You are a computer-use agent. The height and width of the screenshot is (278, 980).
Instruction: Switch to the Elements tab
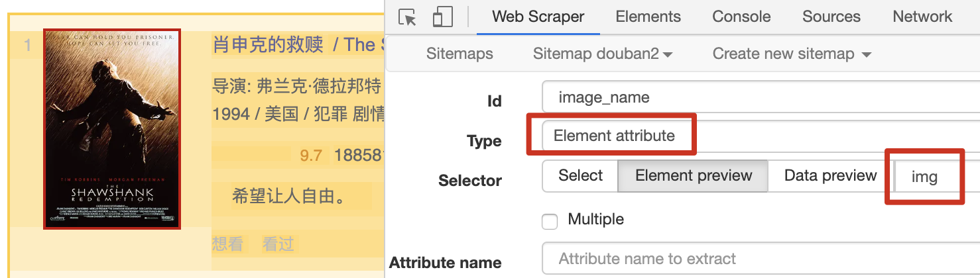tap(648, 17)
